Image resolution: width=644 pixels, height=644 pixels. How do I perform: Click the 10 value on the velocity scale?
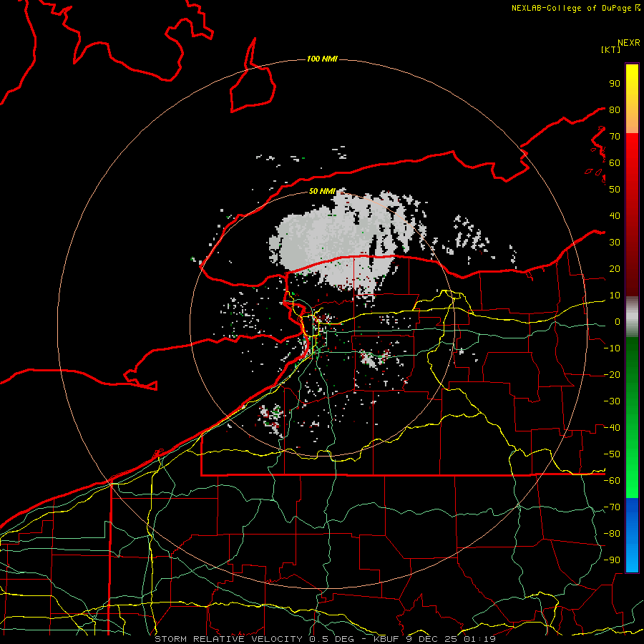click(x=615, y=296)
